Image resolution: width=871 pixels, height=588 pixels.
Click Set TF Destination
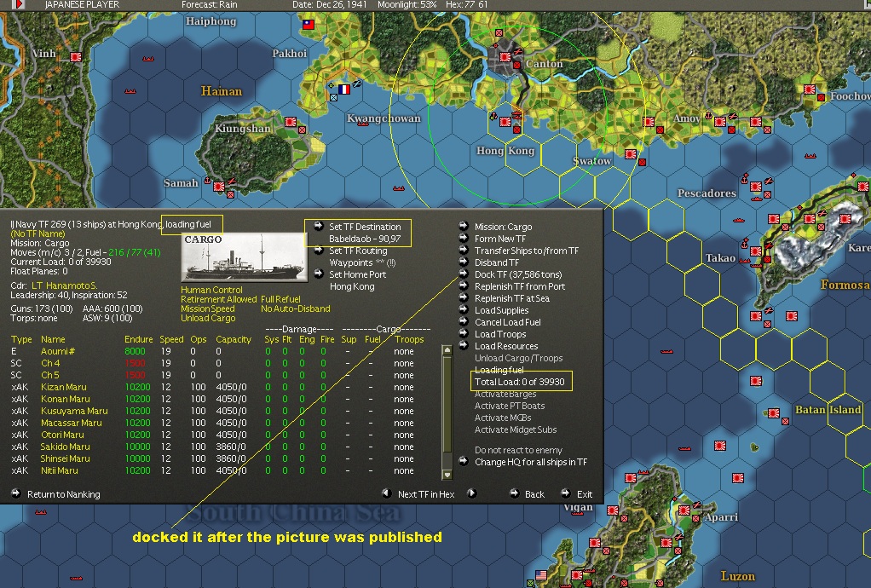[x=365, y=227]
